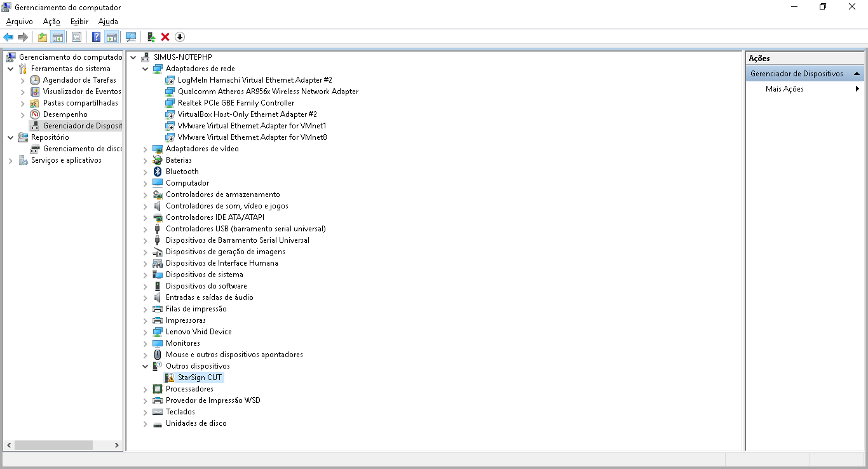Open the Ação menu
This screenshot has height=469, width=868.
tap(51, 22)
